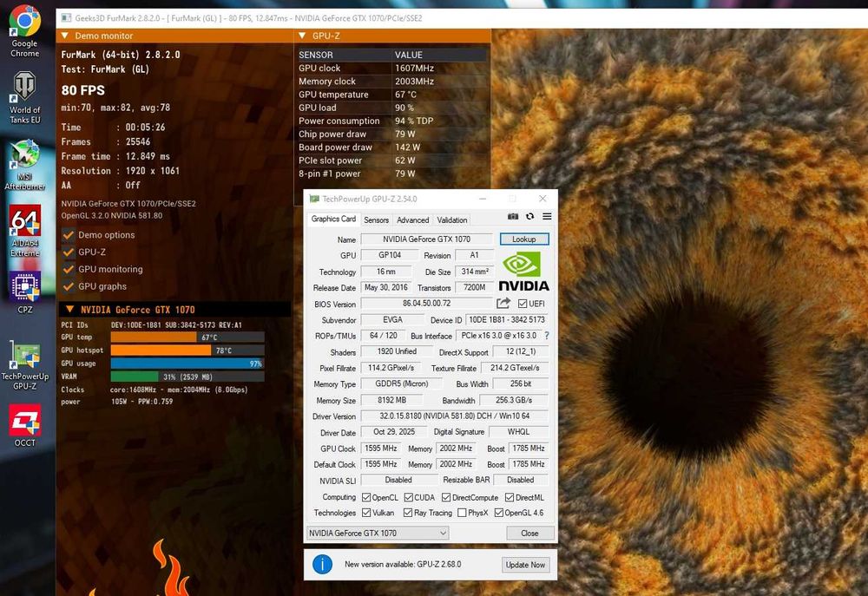Click Memory Size 8192 MB field
This screenshot has height=596, width=868.
tap(392, 400)
